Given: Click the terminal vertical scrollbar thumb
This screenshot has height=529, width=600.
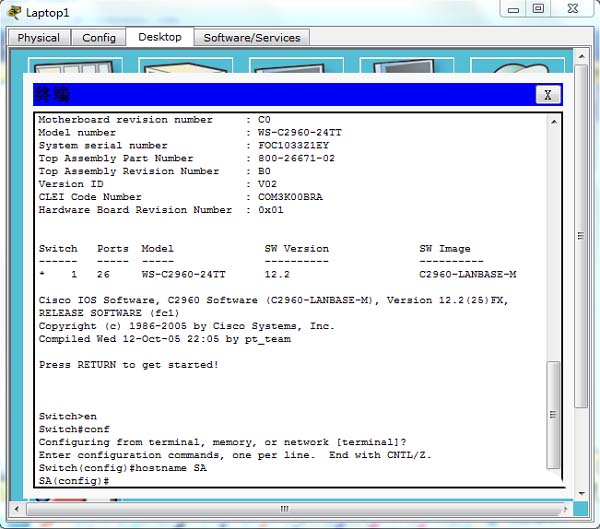Looking at the screenshot, I should point(553,415).
